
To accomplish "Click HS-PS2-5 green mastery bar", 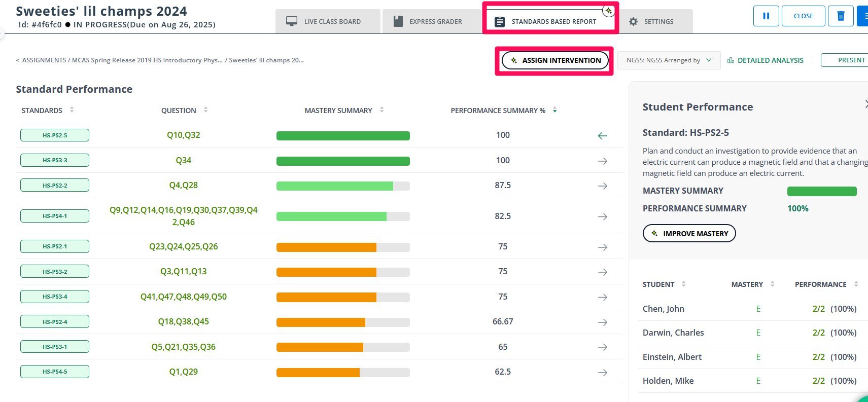I will [x=343, y=136].
